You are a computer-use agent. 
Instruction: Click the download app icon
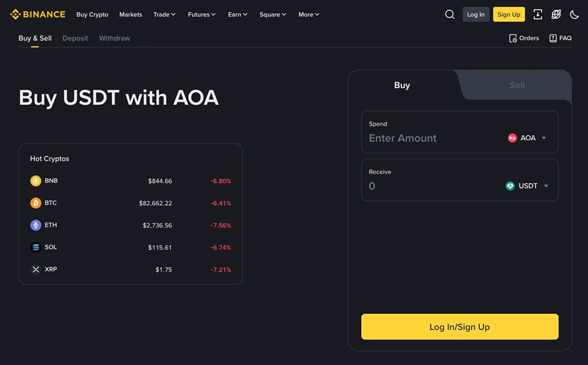[x=537, y=14]
